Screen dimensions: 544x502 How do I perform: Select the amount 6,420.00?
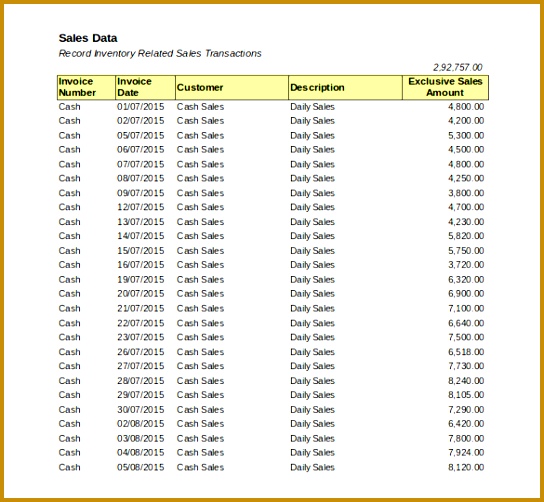coord(466,424)
